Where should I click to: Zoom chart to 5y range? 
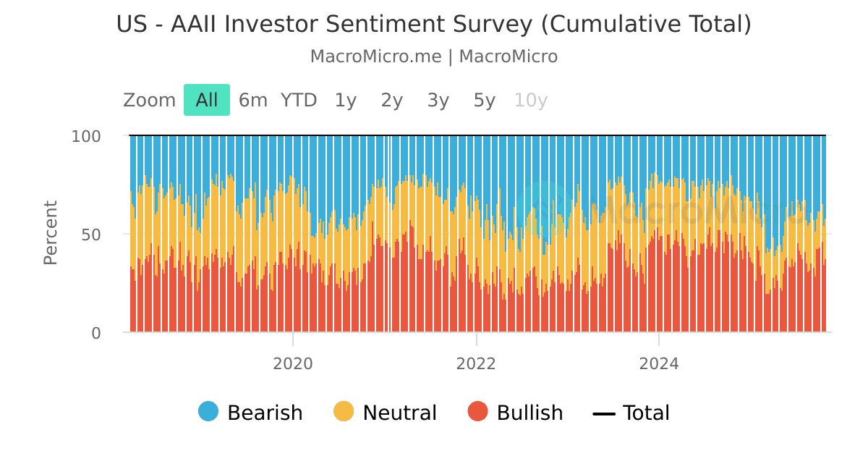click(485, 100)
